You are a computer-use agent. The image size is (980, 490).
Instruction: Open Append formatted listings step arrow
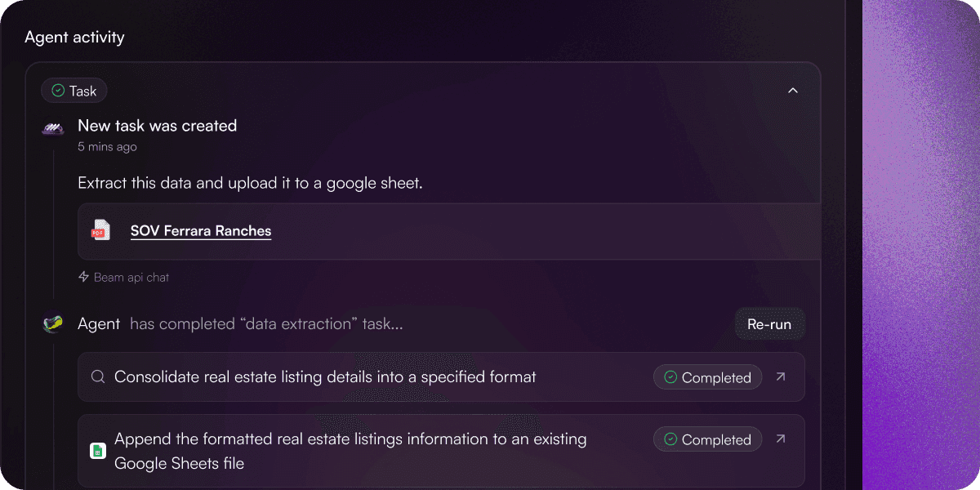pyautogui.click(x=781, y=439)
